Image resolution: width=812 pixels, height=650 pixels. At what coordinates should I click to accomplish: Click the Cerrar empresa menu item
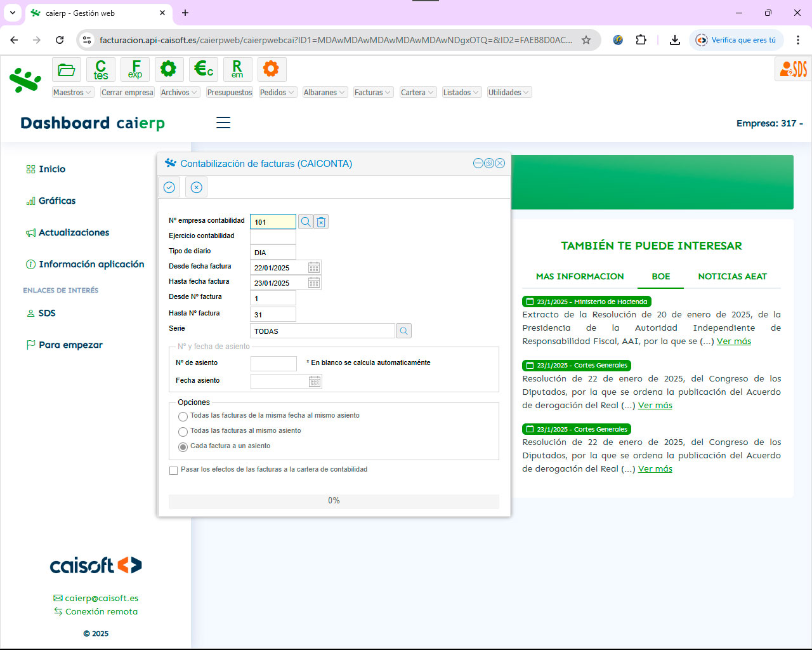tap(128, 92)
